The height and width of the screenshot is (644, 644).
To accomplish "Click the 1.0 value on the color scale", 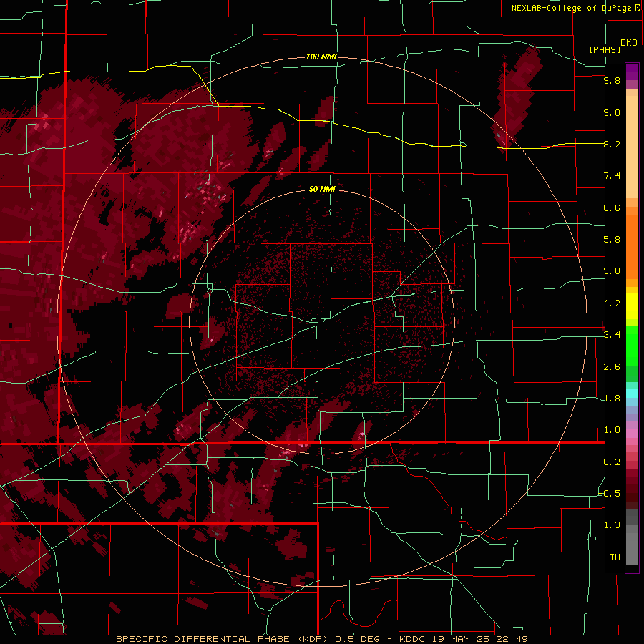I will 612,430.
